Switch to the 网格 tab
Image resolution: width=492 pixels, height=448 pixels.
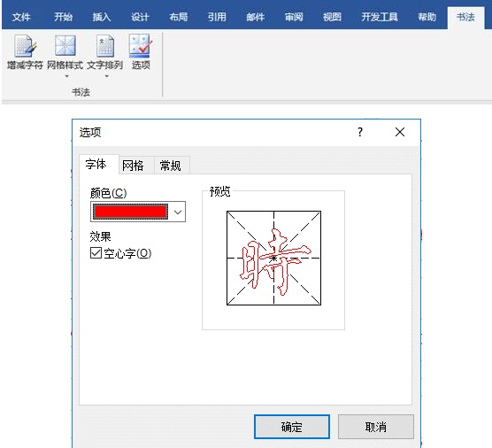pyautogui.click(x=133, y=166)
